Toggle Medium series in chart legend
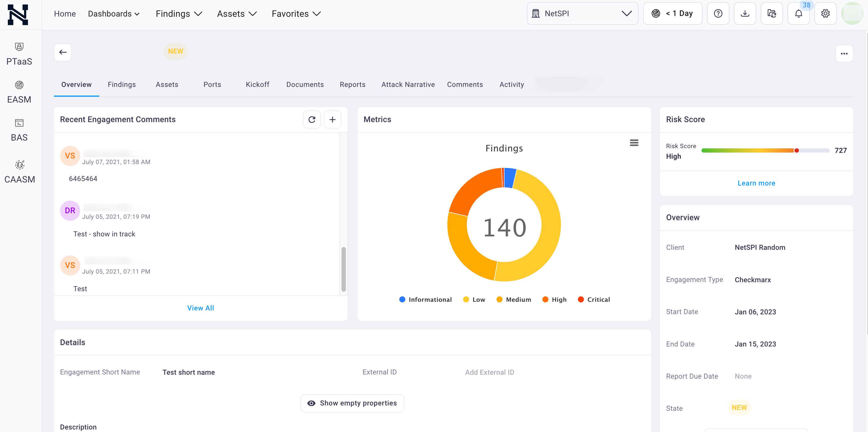Screen dimensions: 868x432 point(514,300)
